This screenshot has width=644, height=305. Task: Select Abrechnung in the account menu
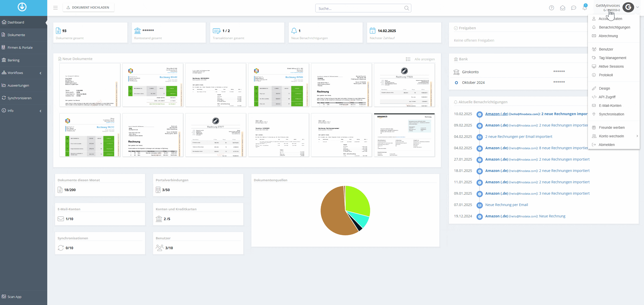point(614,36)
